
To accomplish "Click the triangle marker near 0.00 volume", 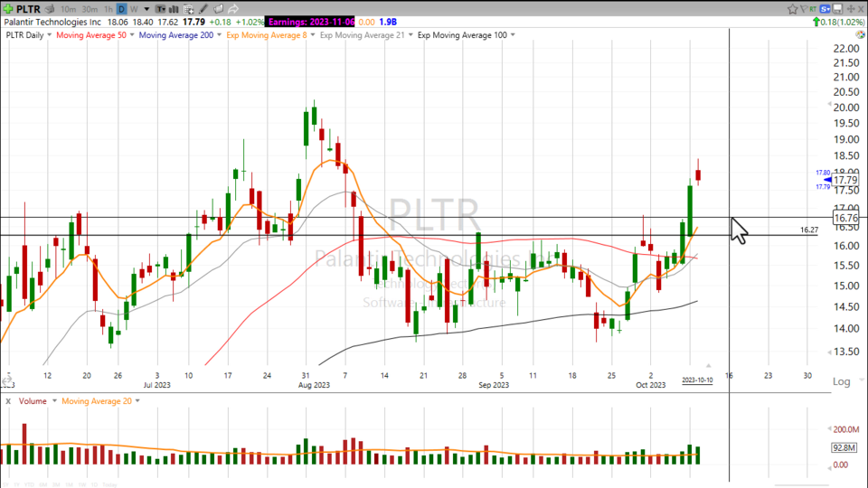I will pyautogui.click(x=829, y=468).
